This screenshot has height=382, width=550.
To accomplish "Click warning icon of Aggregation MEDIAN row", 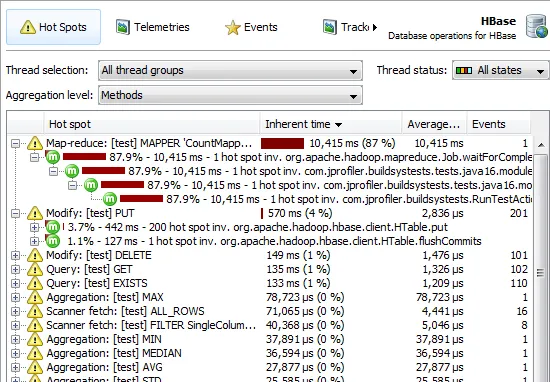I will (35, 353).
